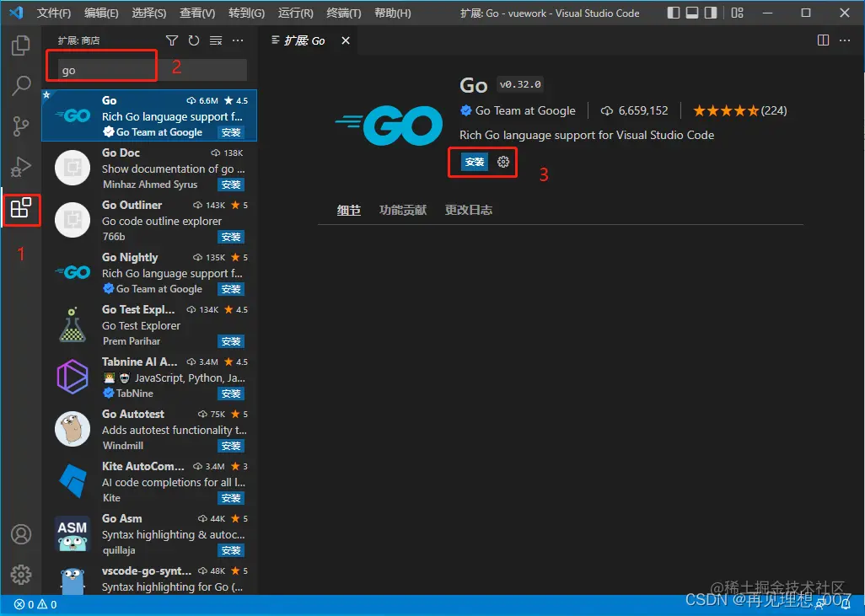The image size is (865, 616).
Task: Click errors and warnings status indicator
Action: coord(35,604)
